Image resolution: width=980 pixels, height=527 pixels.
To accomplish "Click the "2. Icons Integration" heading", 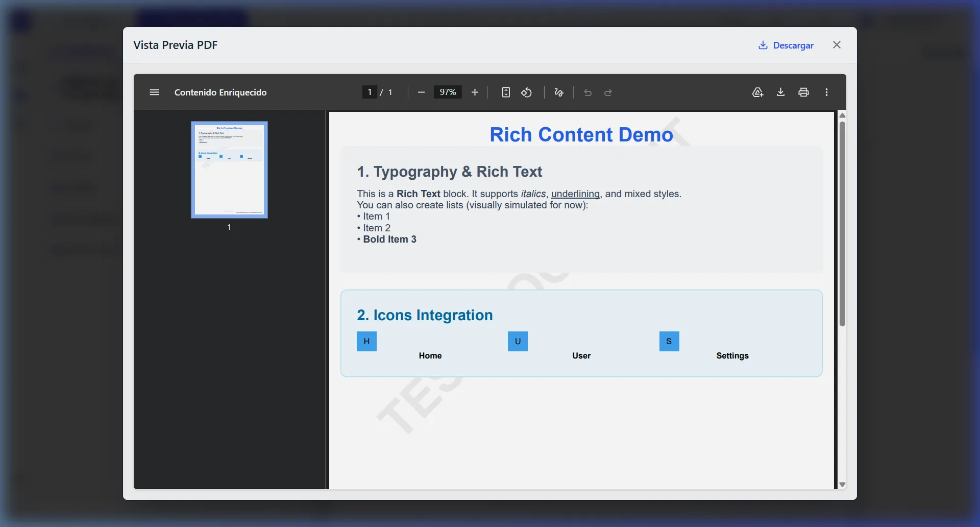I will (425, 315).
